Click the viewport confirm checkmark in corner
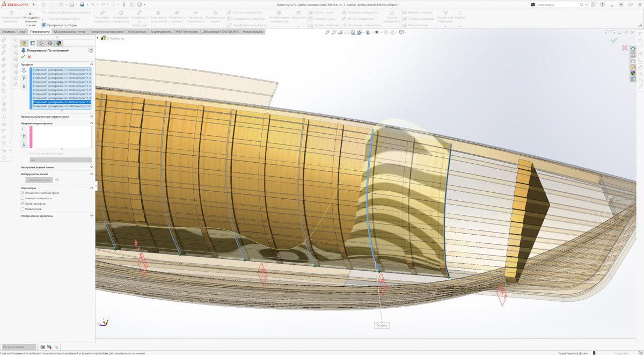 point(613,40)
